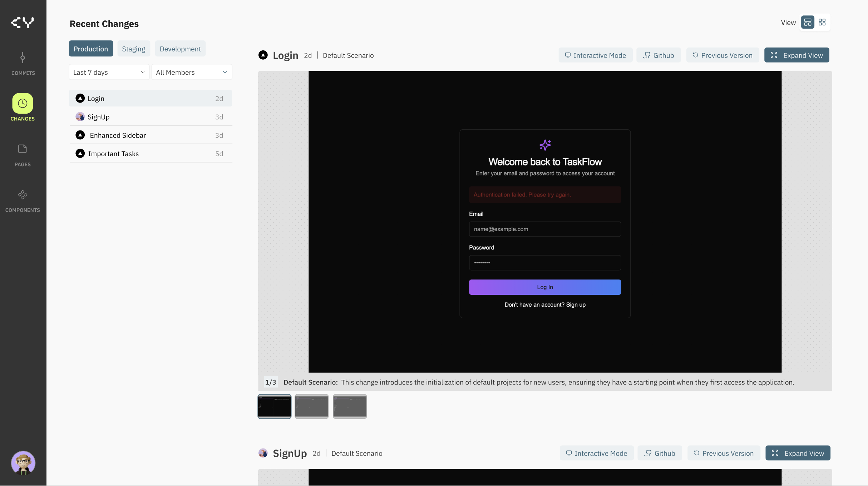Switch to grid view layout
The image size is (868, 486).
(x=822, y=22)
